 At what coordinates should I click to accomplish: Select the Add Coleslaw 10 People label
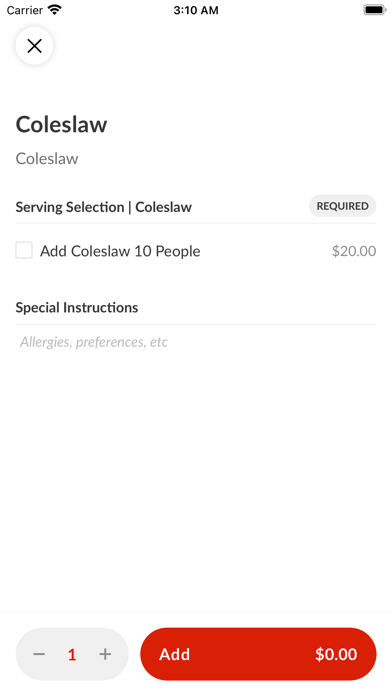tap(120, 251)
